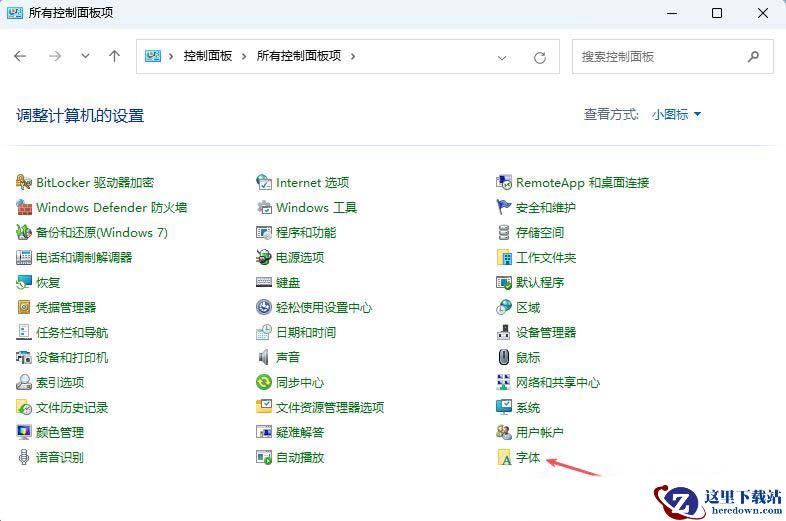Open the 用户帐户 icon
This screenshot has width=786, height=521.
(504, 432)
